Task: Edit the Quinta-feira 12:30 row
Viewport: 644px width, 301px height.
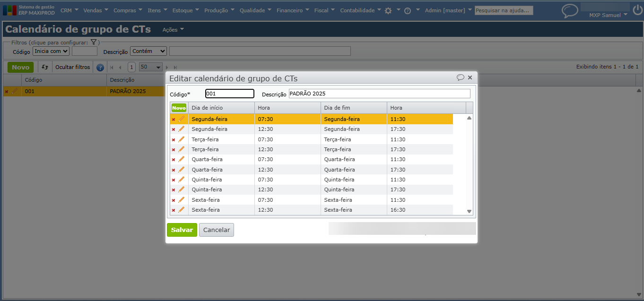Action: [182, 189]
